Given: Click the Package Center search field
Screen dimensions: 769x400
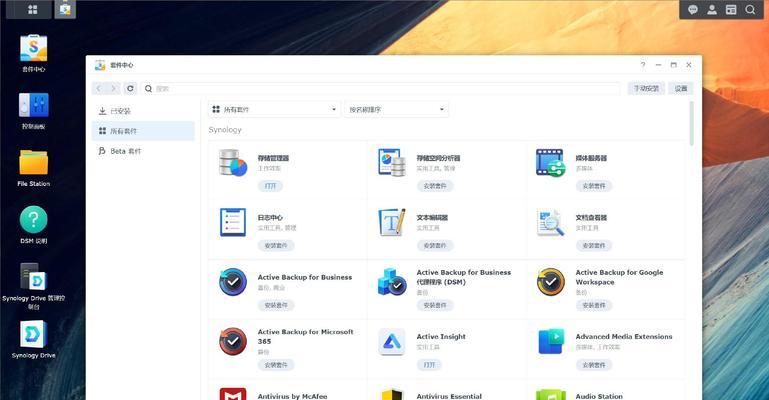Looking at the screenshot, I should 381,88.
